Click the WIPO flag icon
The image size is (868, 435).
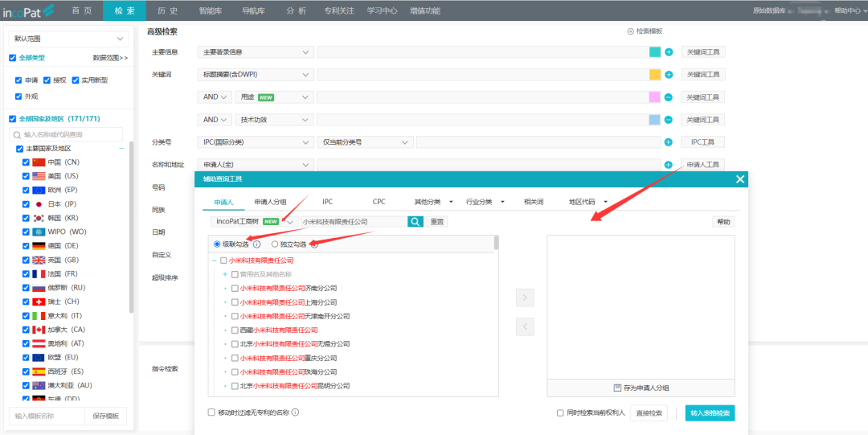[39, 232]
